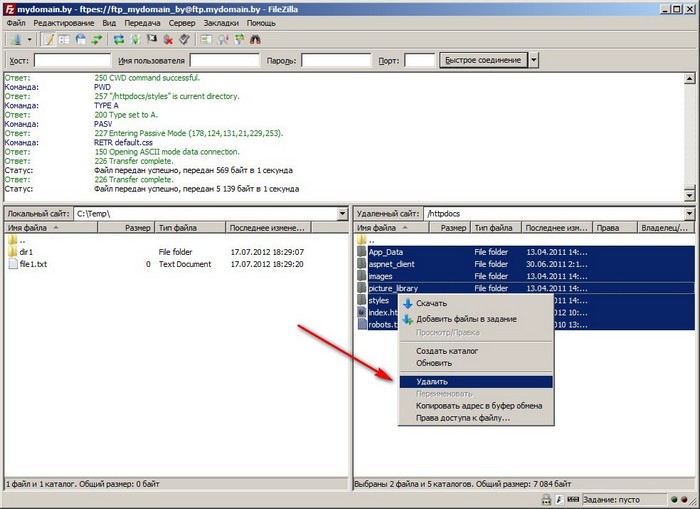Toggle the local directory tree view
Viewport: 700px width, 509px height.
(x=64, y=39)
